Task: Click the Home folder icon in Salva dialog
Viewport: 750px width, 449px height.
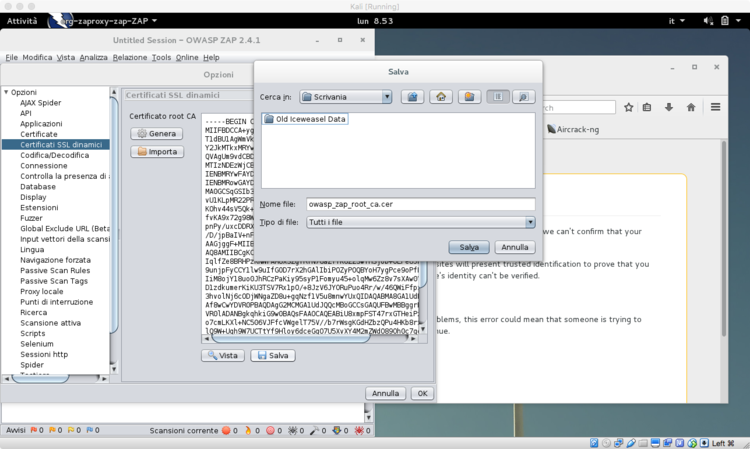Action: point(439,97)
